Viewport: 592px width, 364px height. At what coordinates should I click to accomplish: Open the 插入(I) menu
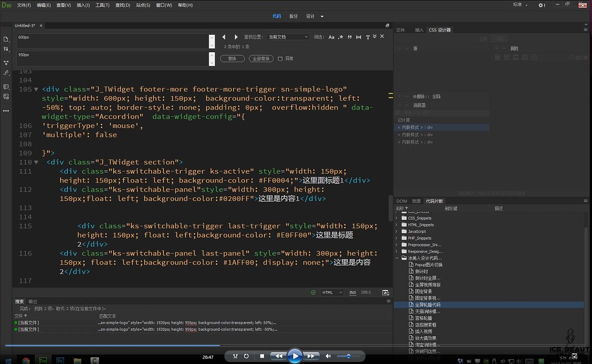pyautogui.click(x=83, y=5)
